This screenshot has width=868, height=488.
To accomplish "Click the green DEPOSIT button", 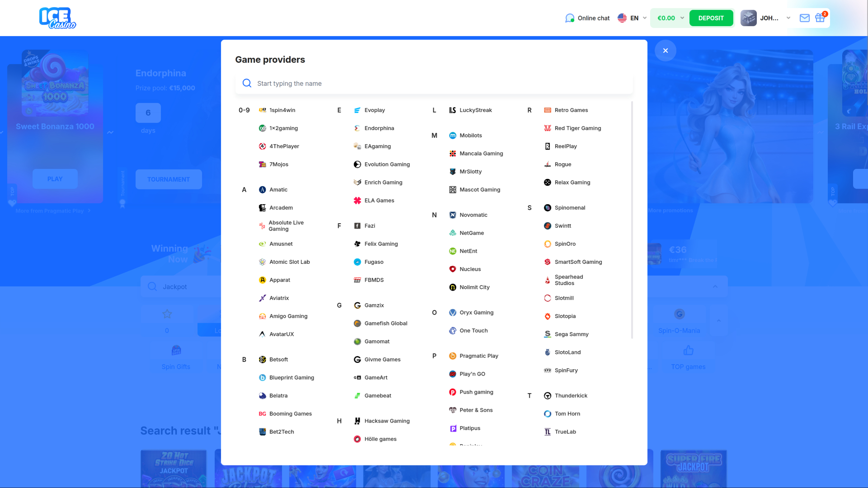I will 711,18.
